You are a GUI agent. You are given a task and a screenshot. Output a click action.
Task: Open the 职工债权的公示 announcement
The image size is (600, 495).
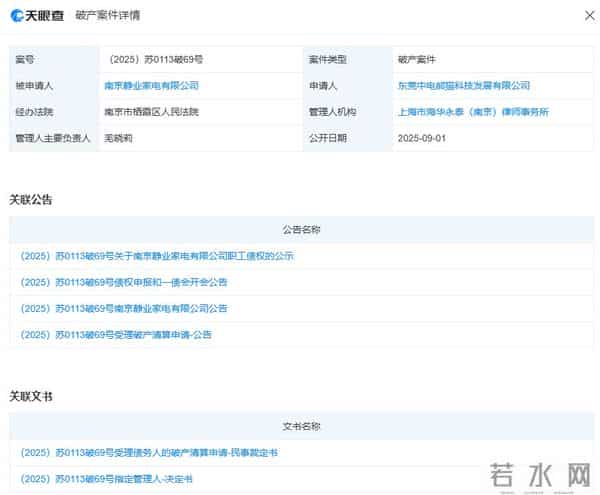pos(157,256)
